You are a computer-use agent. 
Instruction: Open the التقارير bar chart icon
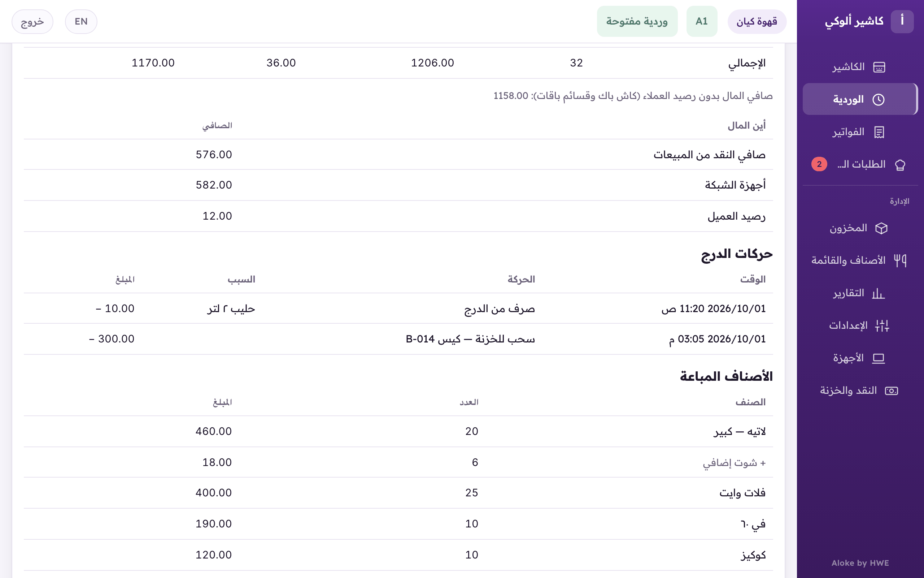pos(879,293)
